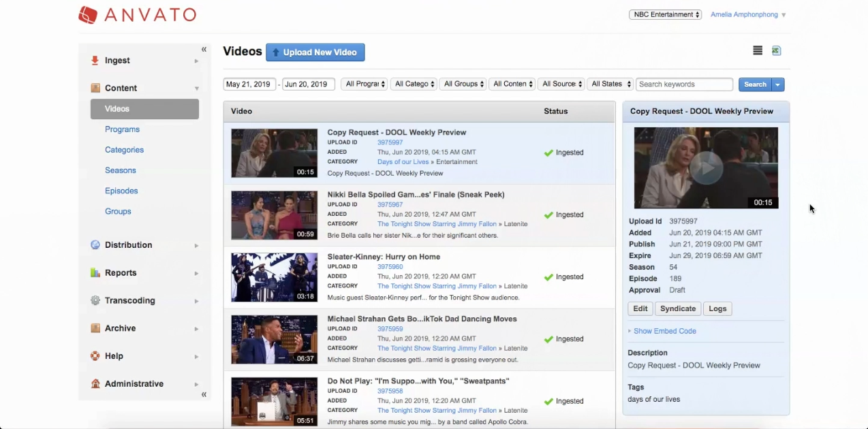
Task: Play the DOOL Weekly Preview video
Action: tap(705, 168)
